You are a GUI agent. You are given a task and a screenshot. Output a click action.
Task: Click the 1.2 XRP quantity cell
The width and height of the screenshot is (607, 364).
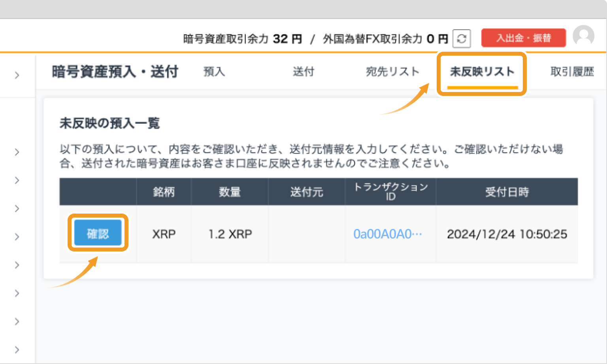(x=230, y=234)
